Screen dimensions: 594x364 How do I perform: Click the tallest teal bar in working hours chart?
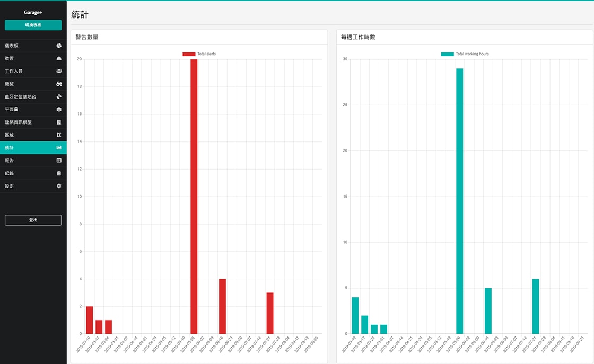click(459, 201)
